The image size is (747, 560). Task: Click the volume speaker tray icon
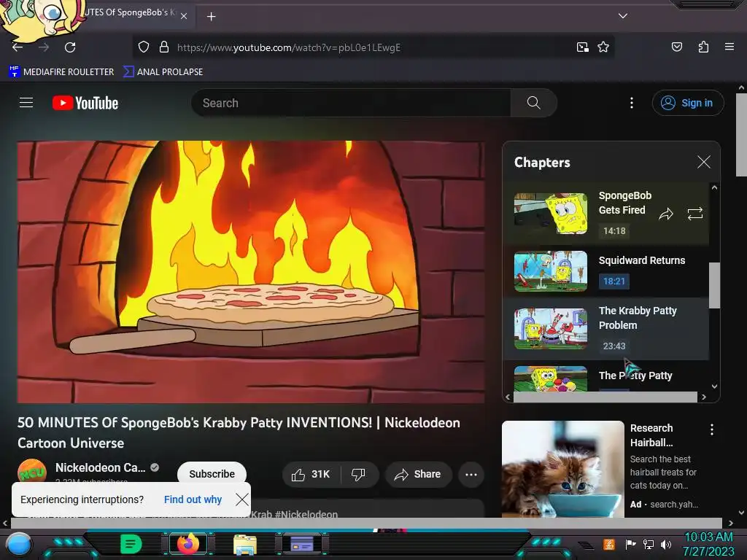[665, 544]
